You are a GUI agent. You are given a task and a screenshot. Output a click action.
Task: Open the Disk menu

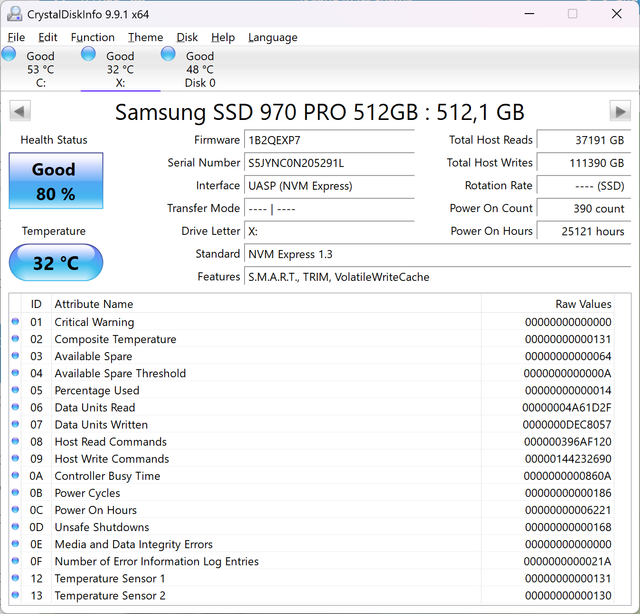pos(187,37)
